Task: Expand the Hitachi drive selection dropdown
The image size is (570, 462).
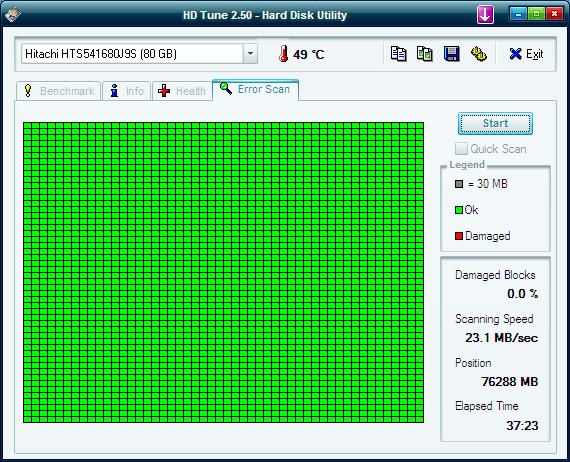Action: tap(250, 53)
